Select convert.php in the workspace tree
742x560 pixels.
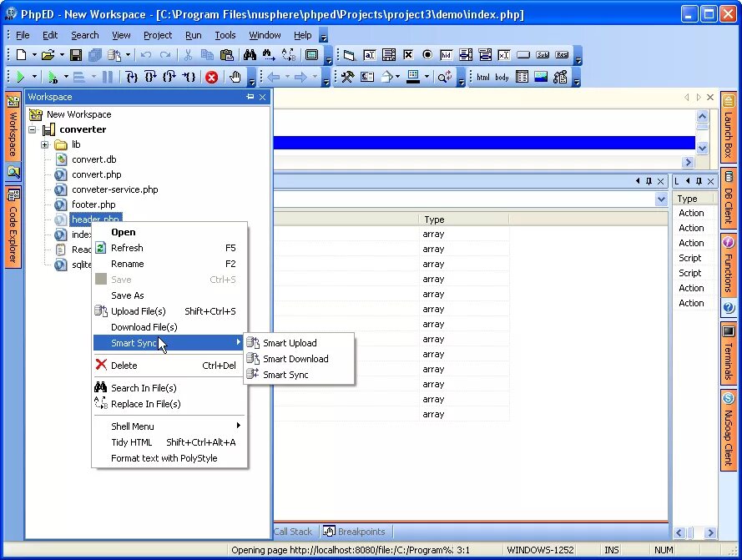point(97,174)
